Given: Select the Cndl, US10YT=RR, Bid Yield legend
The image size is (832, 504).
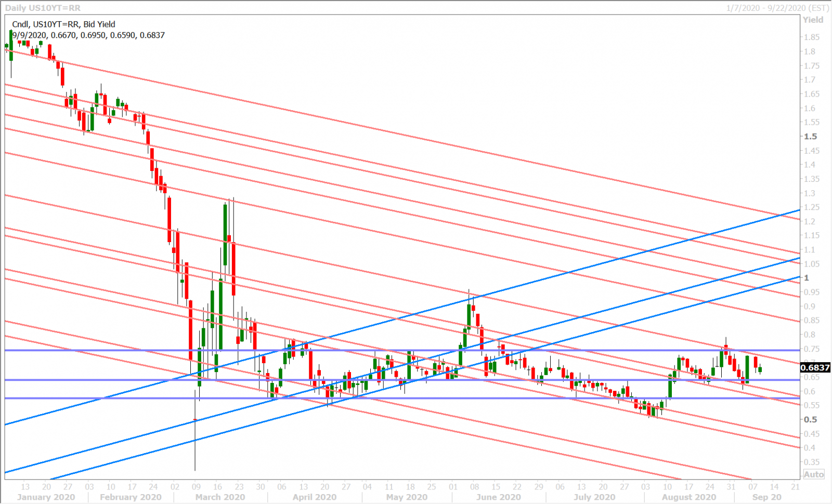Looking at the screenshot, I should click(63, 24).
